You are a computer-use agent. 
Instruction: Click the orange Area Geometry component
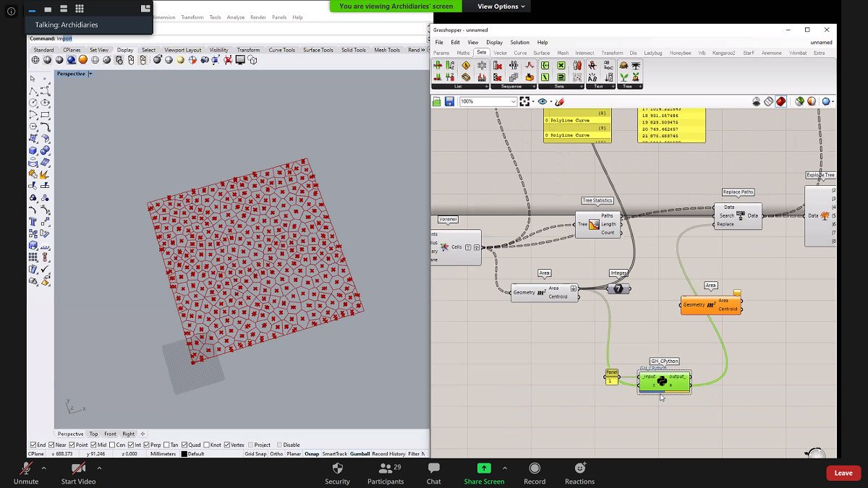pos(711,304)
